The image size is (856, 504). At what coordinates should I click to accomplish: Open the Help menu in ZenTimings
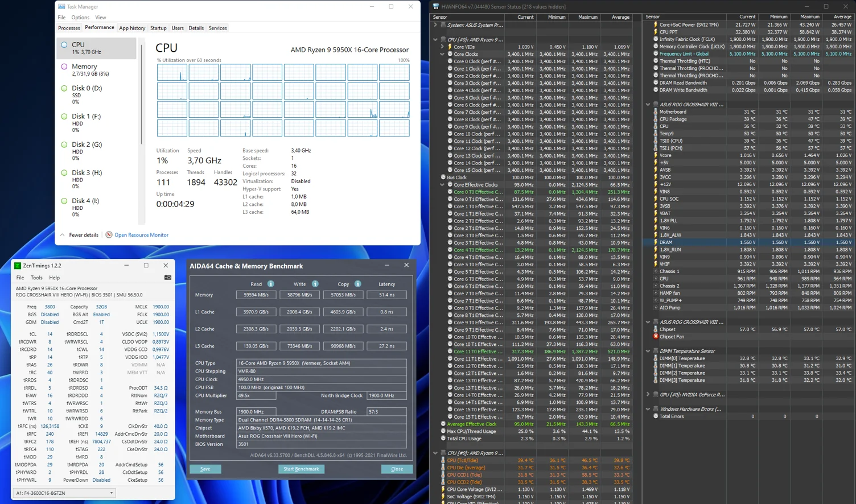[x=54, y=278]
